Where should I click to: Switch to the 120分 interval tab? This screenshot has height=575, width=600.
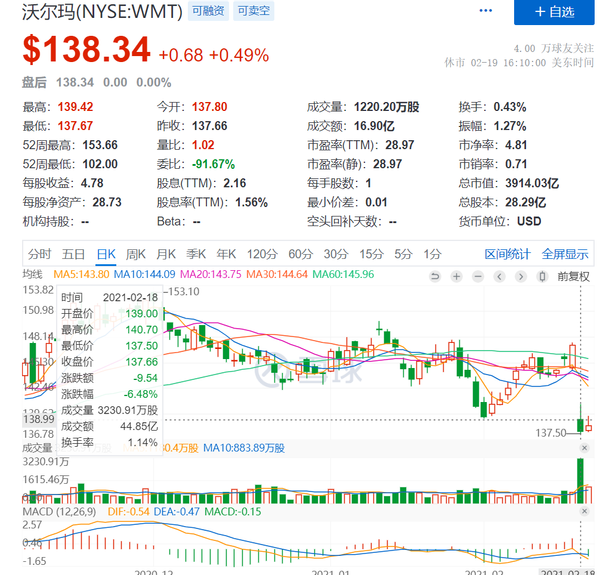coord(262,254)
